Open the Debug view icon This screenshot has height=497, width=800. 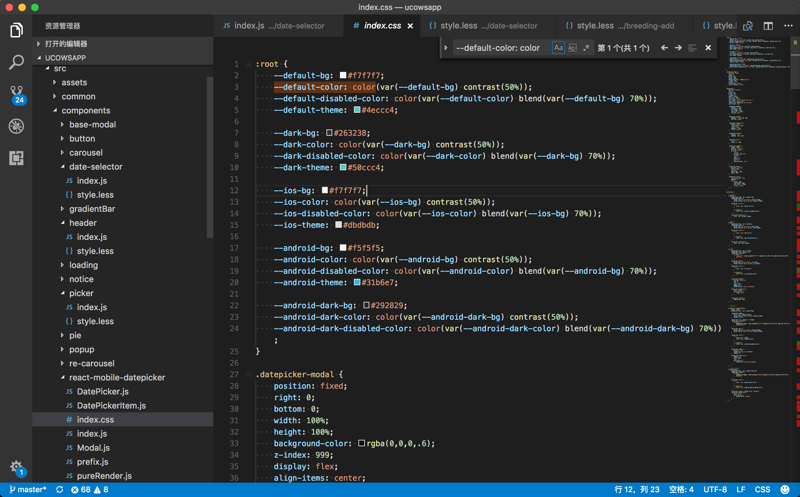(x=16, y=126)
